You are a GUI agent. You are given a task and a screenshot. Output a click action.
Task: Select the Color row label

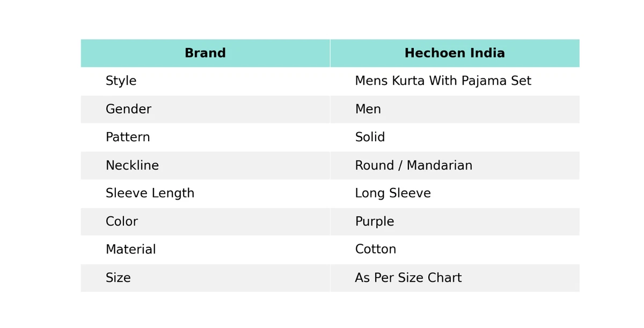point(121,222)
